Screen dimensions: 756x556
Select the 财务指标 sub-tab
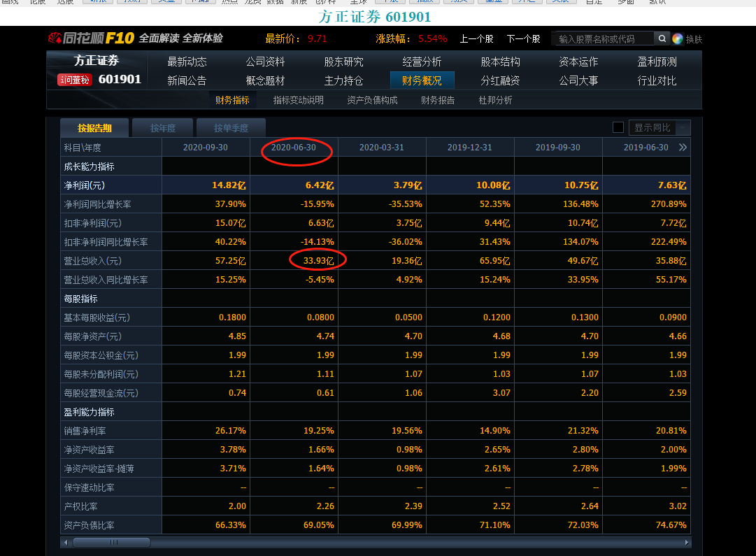pyautogui.click(x=232, y=100)
